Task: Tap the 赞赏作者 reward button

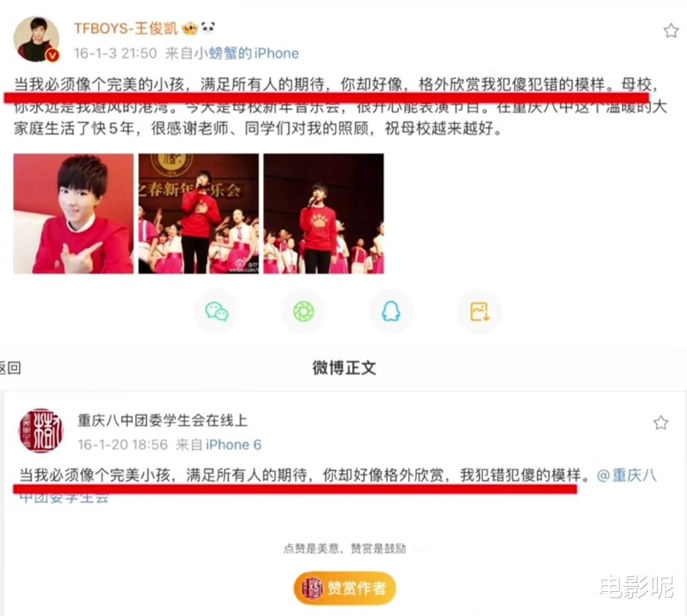Action: [344, 588]
